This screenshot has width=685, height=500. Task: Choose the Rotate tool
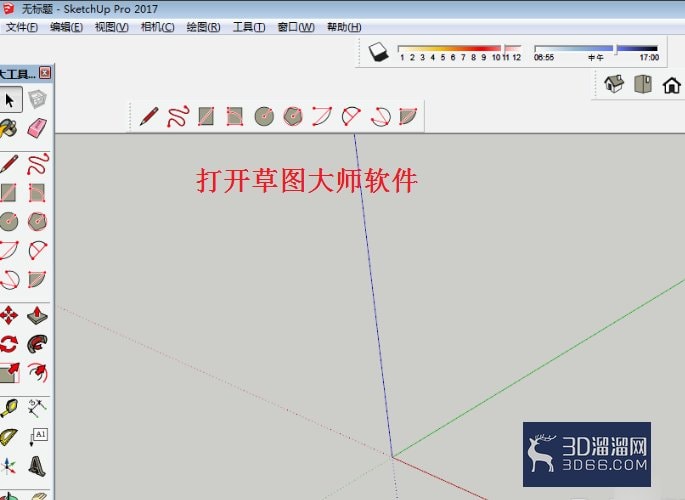click(x=8, y=344)
